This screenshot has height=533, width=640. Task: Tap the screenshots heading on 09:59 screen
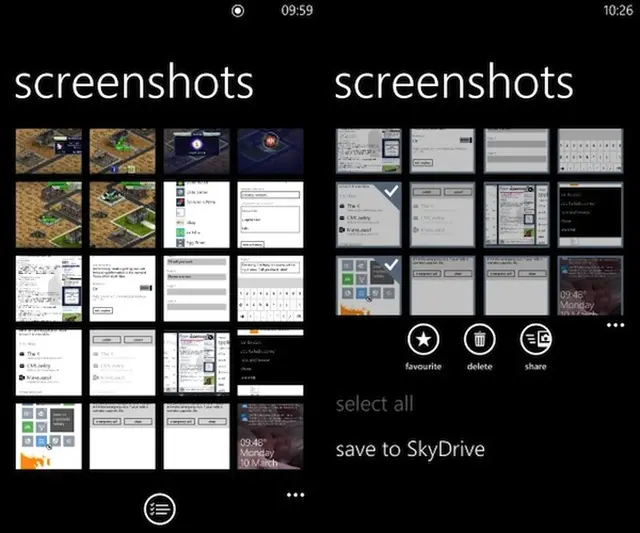click(x=134, y=83)
